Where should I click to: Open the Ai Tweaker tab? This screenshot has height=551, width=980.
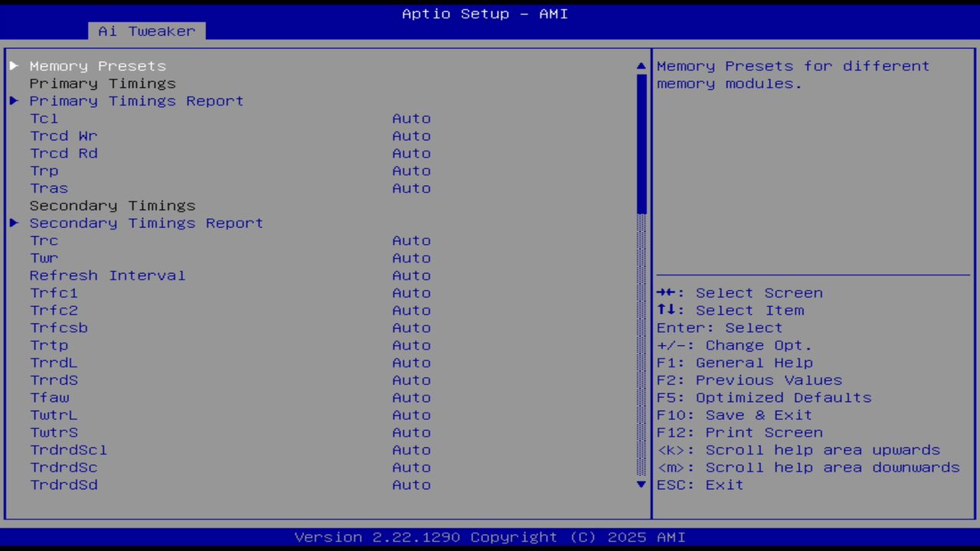tap(147, 31)
